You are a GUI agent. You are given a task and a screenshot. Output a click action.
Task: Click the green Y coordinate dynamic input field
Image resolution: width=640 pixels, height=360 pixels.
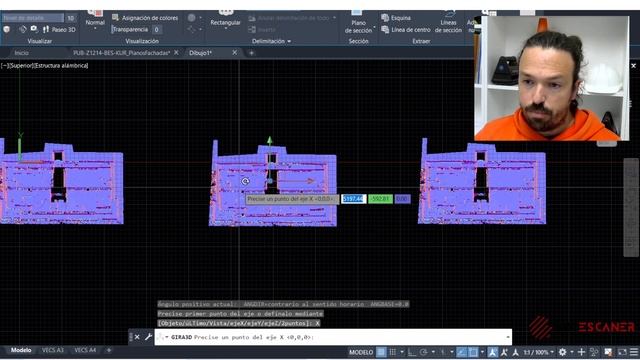[380, 199]
